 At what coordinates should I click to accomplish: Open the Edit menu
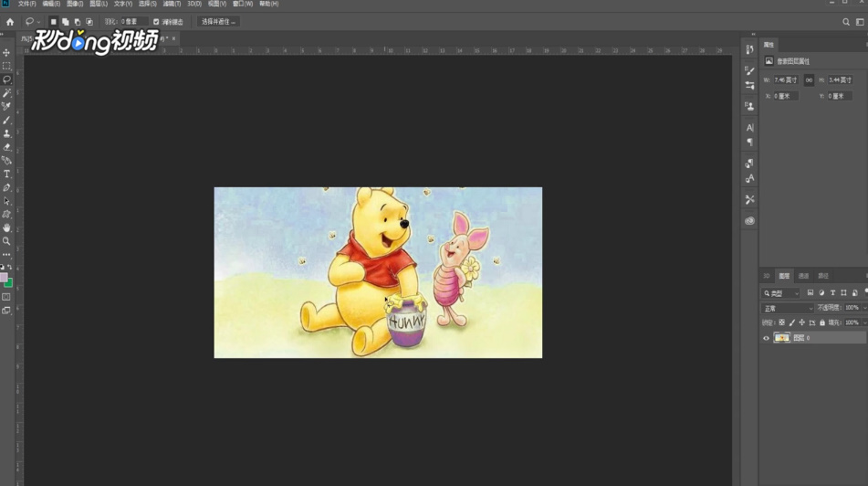(x=51, y=4)
